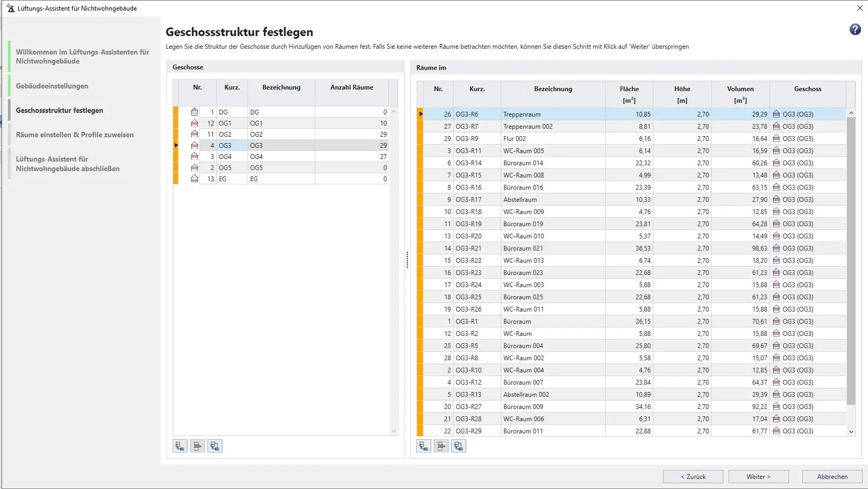Click the rooms table scroll-down arrow
This screenshot has width=868, height=489.
tap(851, 432)
